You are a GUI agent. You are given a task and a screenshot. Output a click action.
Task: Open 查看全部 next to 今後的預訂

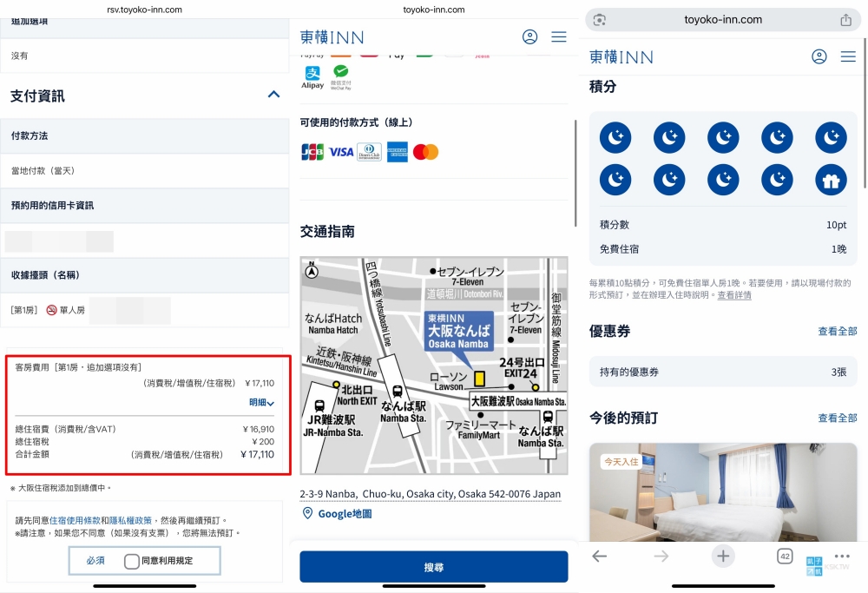[x=838, y=418]
